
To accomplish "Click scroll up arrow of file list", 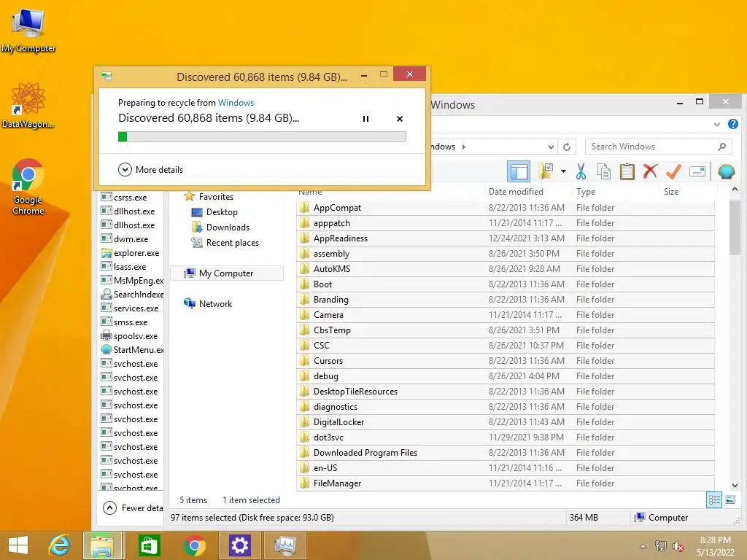I will [735, 190].
